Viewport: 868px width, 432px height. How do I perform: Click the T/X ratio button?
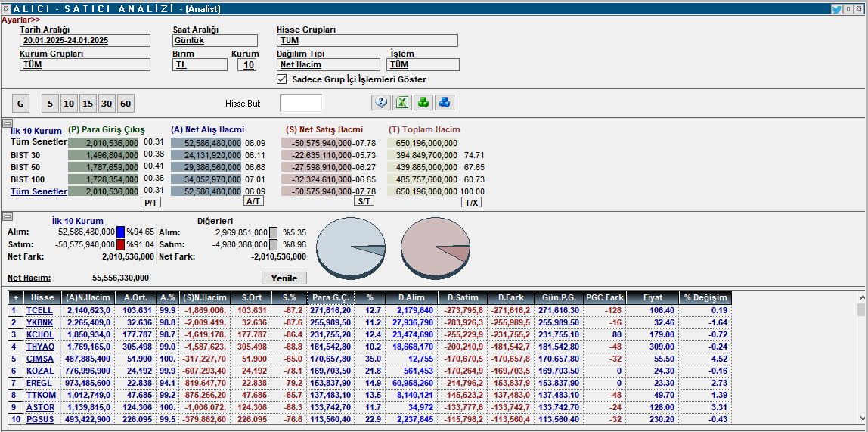(x=472, y=203)
